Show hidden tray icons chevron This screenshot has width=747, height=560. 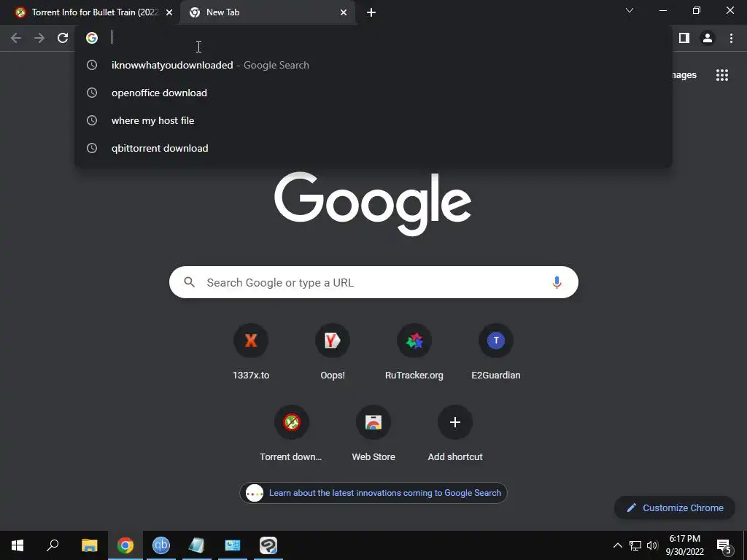pyautogui.click(x=617, y=545)
